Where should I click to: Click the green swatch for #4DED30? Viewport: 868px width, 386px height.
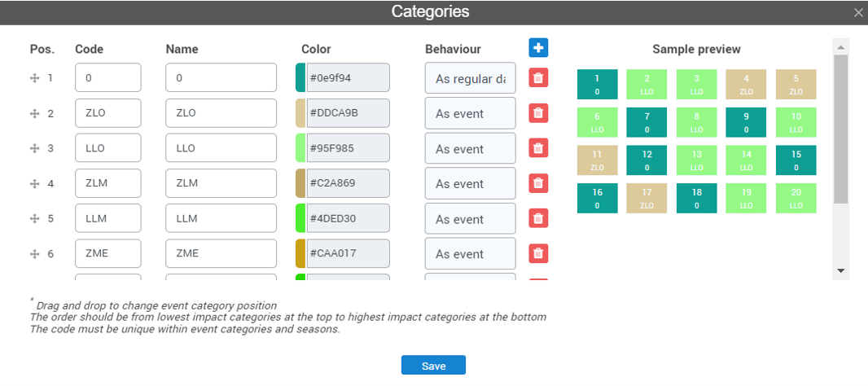[300, 218]
